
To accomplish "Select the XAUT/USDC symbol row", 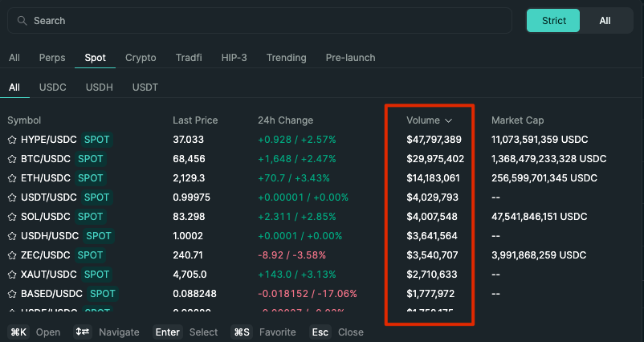I will [320, 275].
